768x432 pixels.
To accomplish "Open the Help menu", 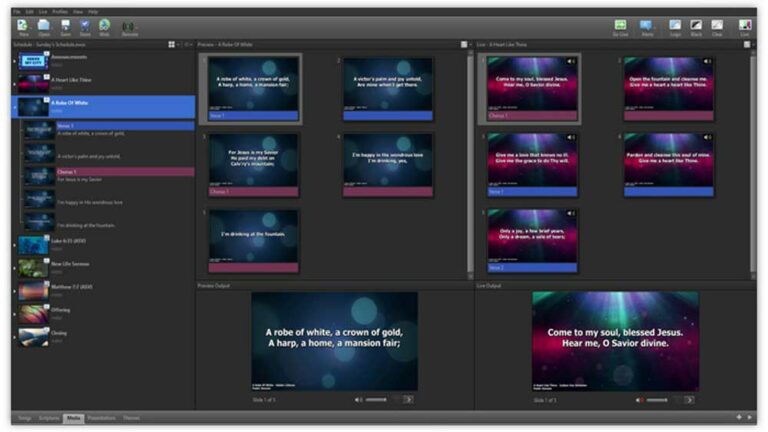I will pyautogui.click(x=93, y=11).
